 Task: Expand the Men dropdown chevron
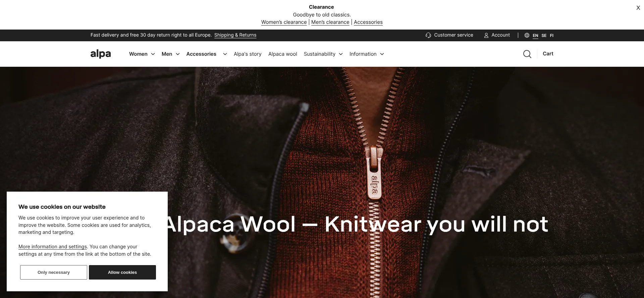[178, 54]
